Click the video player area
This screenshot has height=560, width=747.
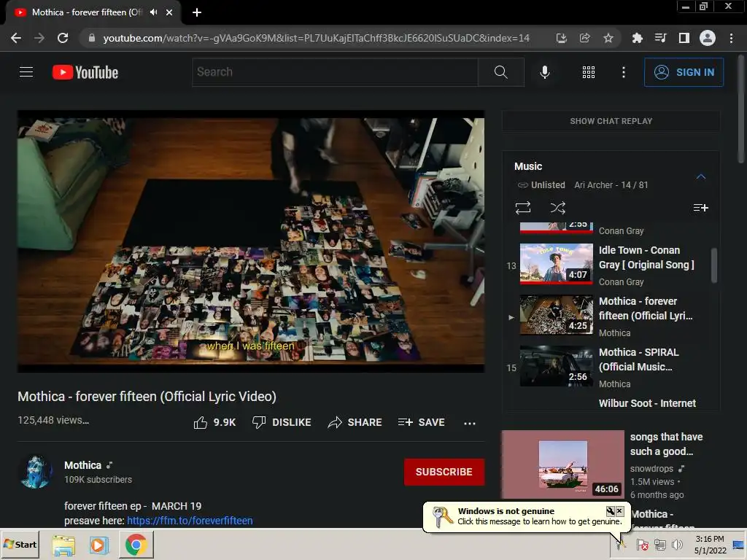(251, 241)
